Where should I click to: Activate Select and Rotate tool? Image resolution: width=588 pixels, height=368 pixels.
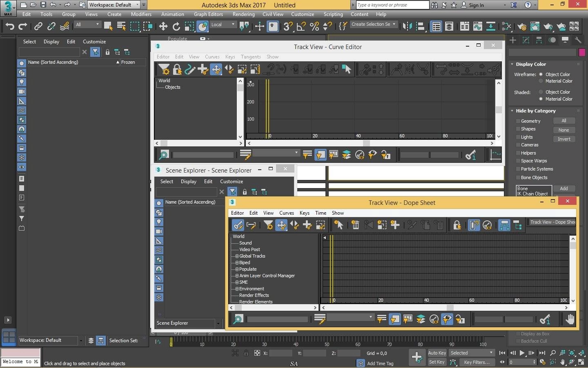pos(176,27)
